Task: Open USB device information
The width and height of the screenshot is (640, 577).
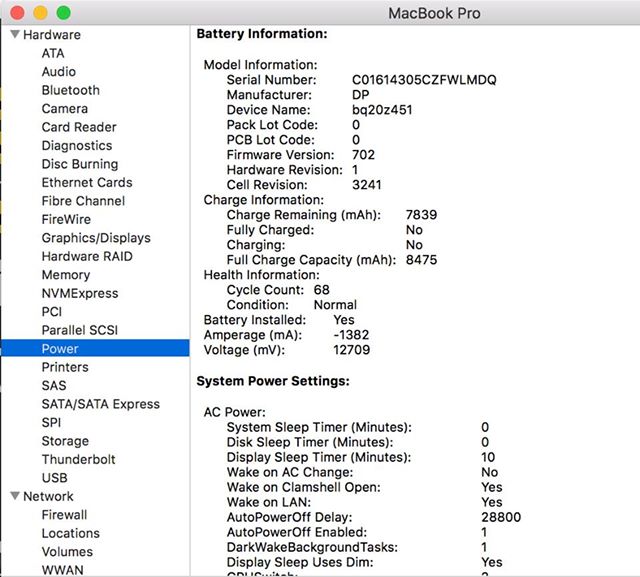Action: click(x=55, y=478)
